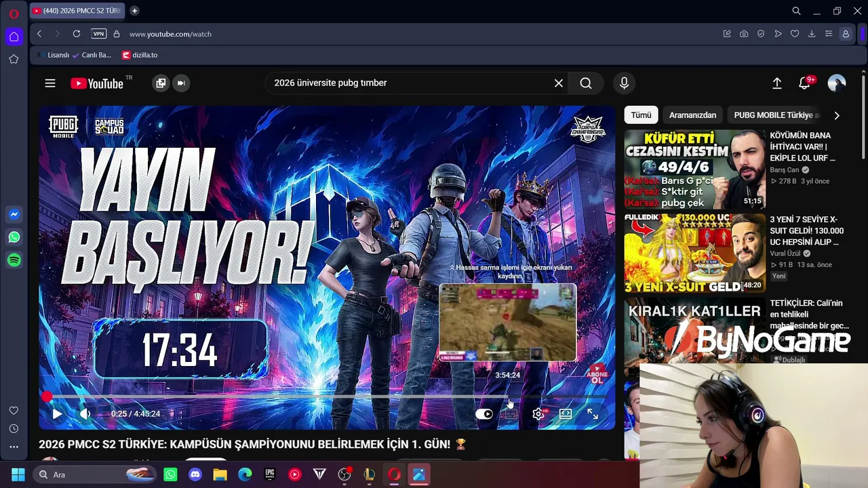Click the pop-out window button beside the YouTube logo

(x=161, y=83)
